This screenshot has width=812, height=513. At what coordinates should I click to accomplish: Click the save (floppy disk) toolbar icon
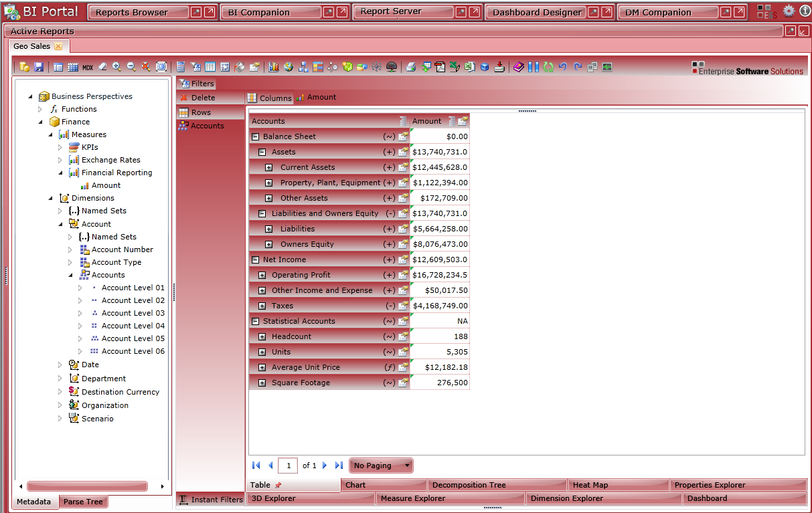tap(39, 67)
